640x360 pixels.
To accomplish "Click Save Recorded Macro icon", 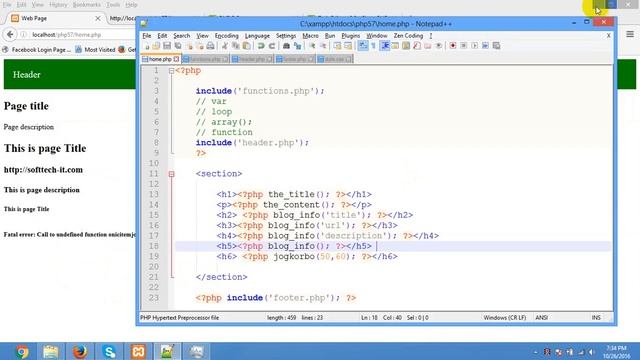I will (496, 46).
